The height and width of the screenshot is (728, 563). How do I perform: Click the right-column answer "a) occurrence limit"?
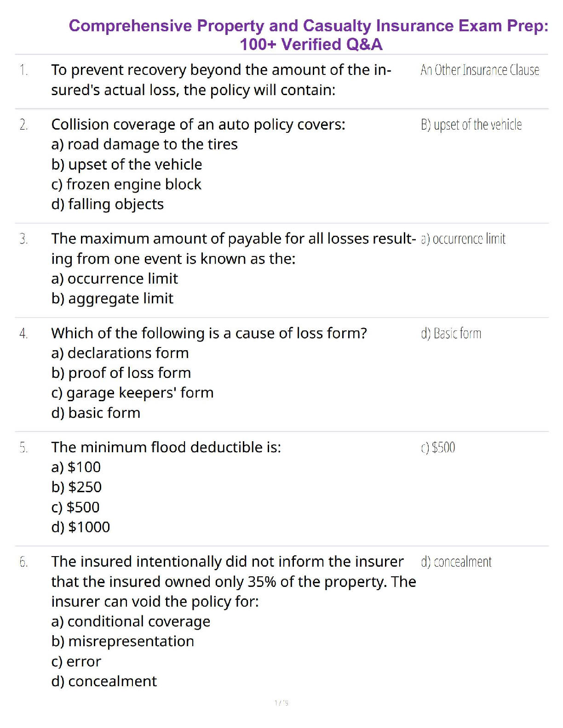pos(463,239)
